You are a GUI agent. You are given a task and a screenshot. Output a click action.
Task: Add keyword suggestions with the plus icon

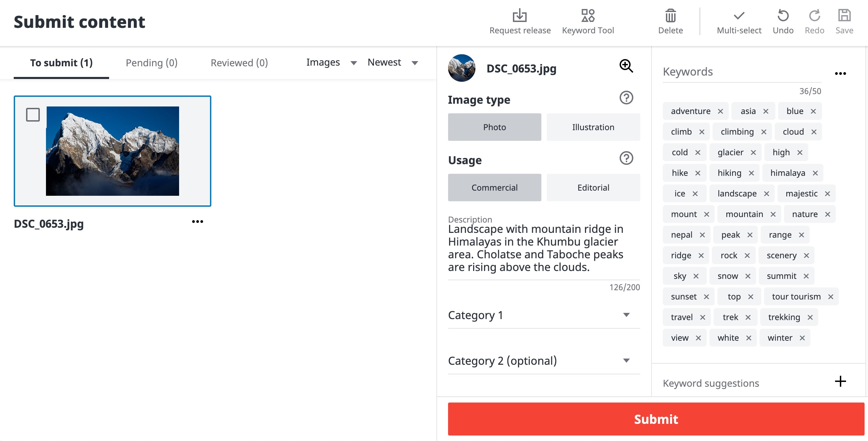[840, 382]
